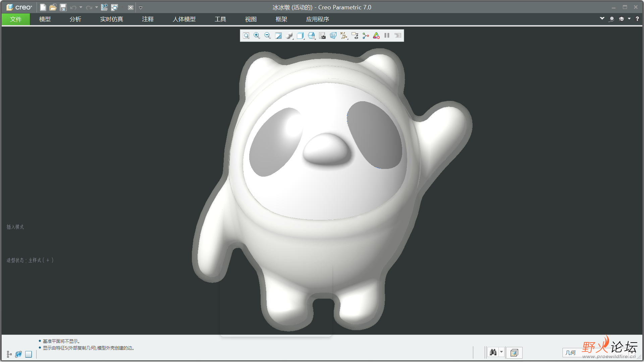Switch to the 模型 tab
644x362 pixels.
(x=45, y=19)
